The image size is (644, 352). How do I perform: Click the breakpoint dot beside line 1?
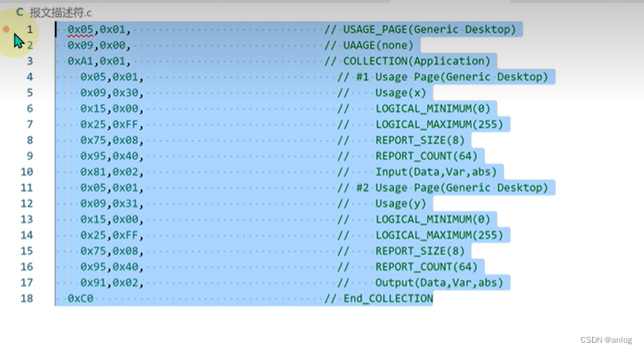[x=6, y=29]
